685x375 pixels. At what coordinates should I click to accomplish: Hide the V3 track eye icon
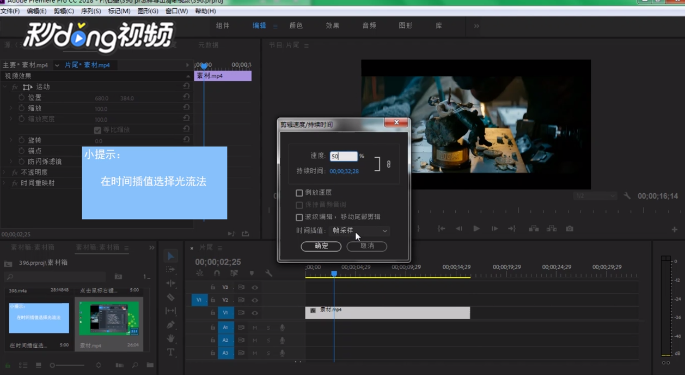pyautogui.click(x=255, y=287)
